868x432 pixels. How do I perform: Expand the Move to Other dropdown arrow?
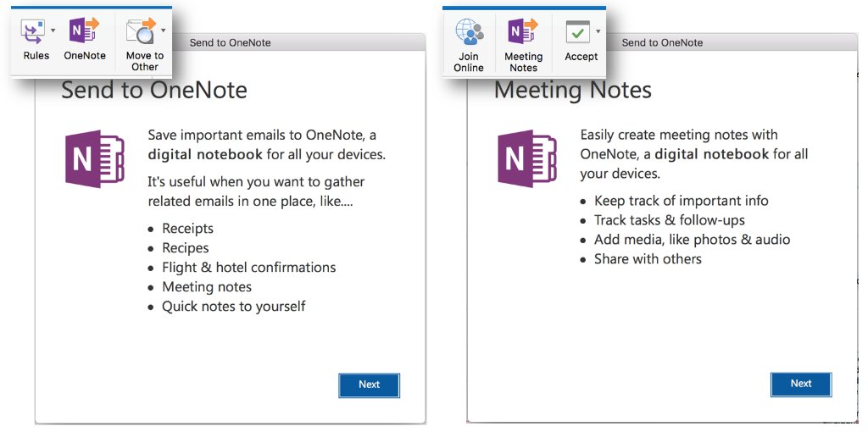tap(164, 30)
